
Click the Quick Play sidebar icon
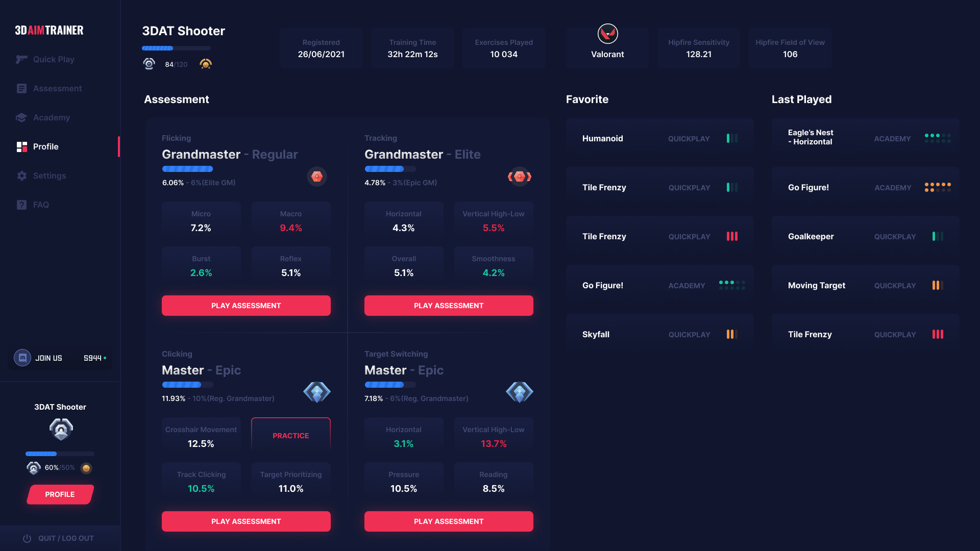tap(21, 59)
